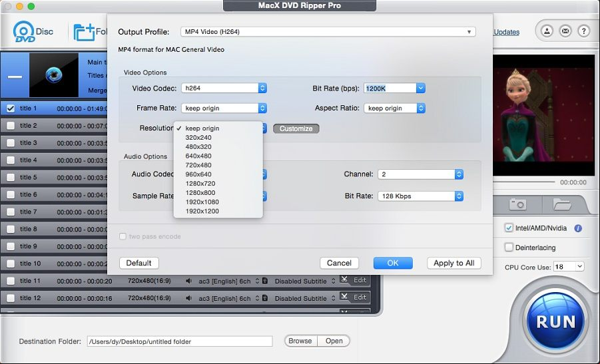Open the audio Bit Rate 128 Kbps dropdown

[421, 196]
